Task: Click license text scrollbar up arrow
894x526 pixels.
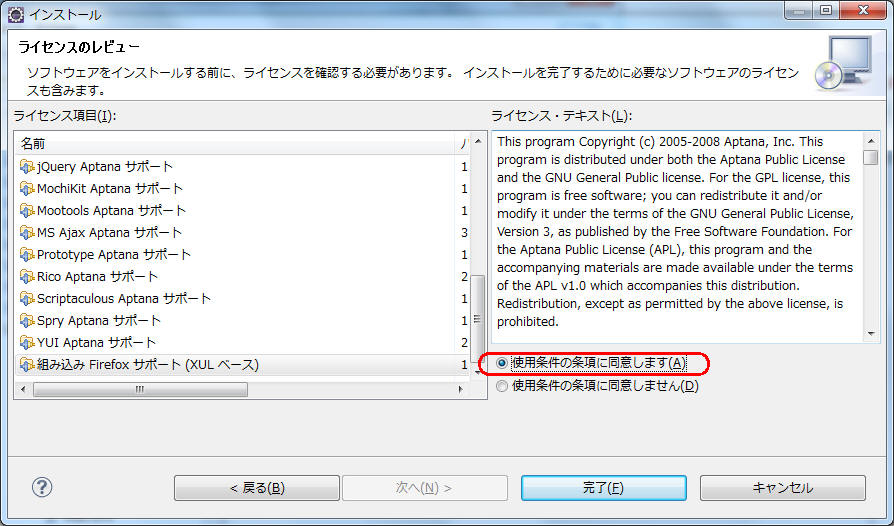Action: tap(872, 139)
